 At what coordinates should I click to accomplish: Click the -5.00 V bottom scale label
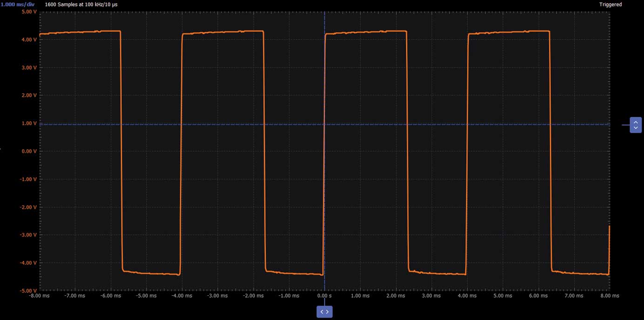28,290
